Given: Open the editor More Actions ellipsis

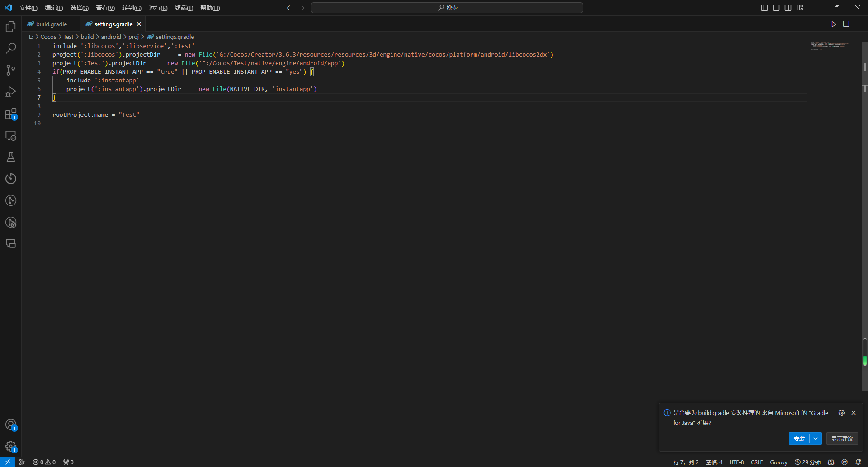Looking at the screenshot, I should click(x=858, y=24).
